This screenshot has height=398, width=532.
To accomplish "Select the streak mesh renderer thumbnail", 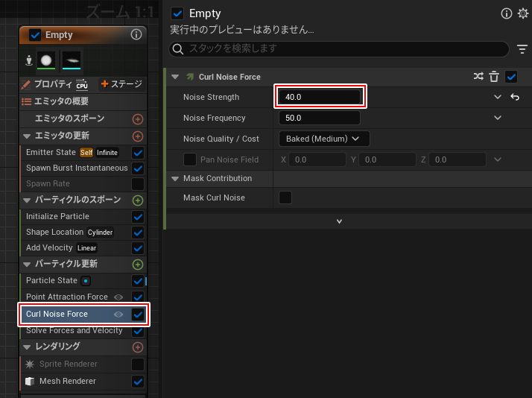I will (x=72, y=60).
